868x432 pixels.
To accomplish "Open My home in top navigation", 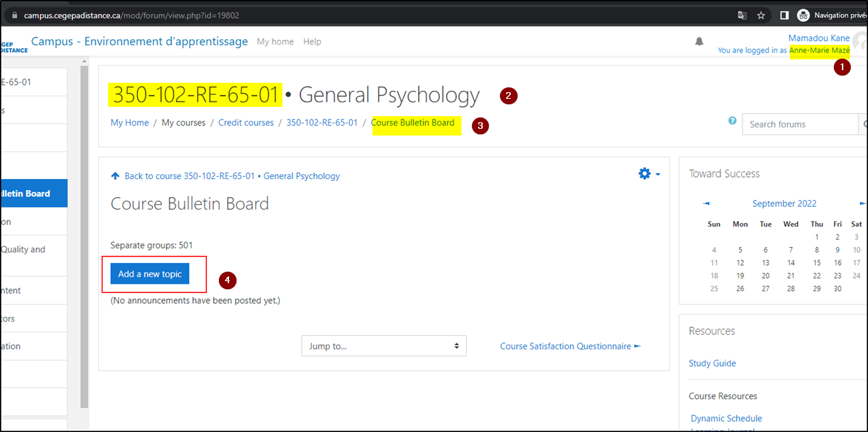I will click(275, 41).
